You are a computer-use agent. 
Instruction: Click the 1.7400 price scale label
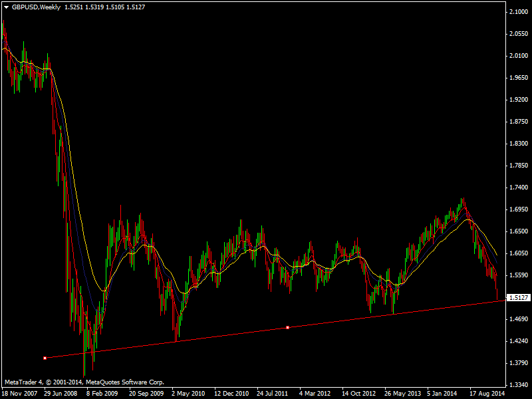point(519,188)
